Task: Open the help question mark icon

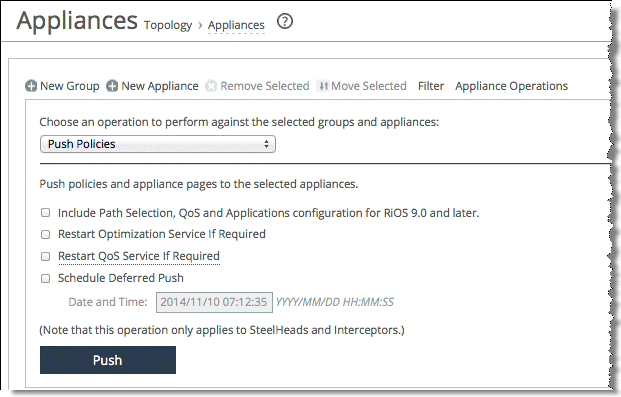Action: click(285, 21)
